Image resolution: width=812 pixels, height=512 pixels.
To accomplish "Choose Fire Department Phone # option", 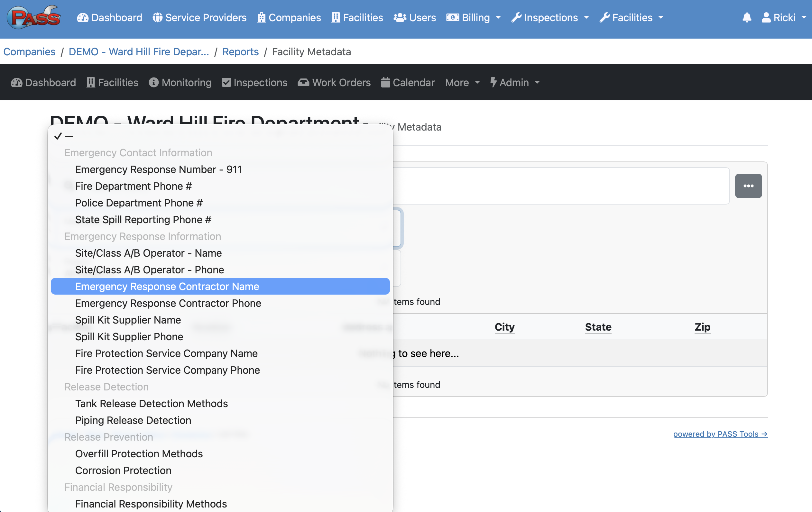I will pyautogui.click(x=133, y=186).
